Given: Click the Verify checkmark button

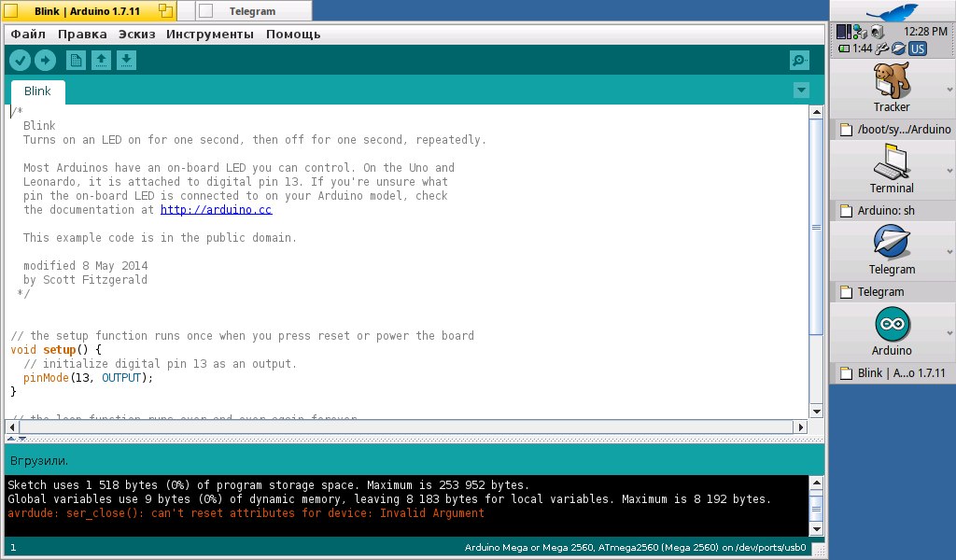Looking at the screenshot, I should click(x=21, y=60).
